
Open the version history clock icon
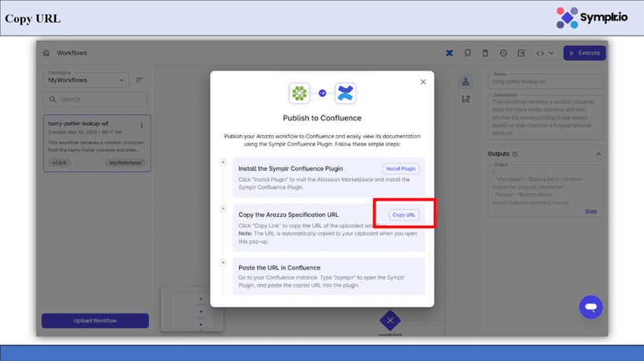[x=504, y=53]
